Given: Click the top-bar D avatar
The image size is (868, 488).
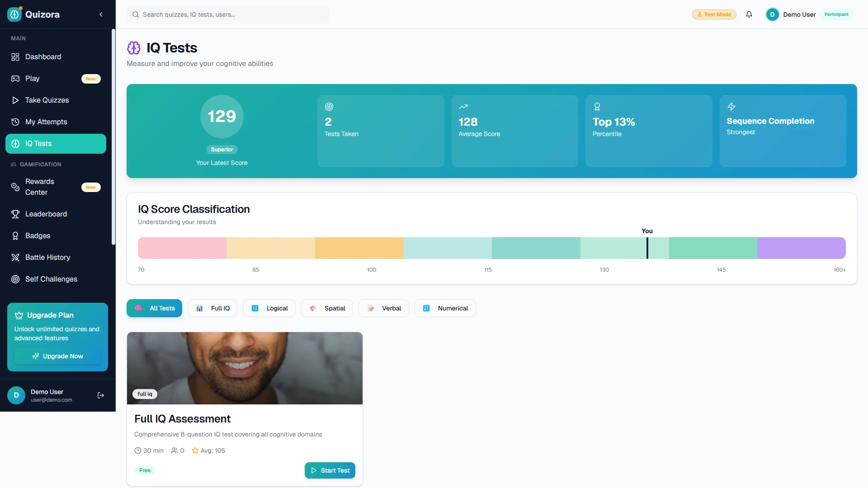Looking at the screenshot, I should 773,14.
